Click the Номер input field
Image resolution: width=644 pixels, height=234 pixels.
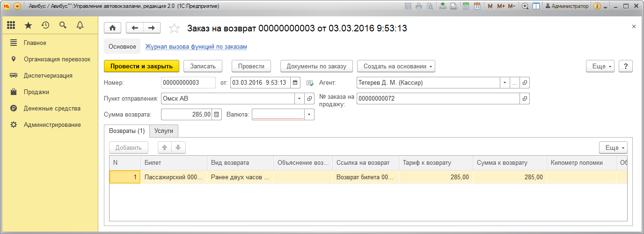(x=188, y=83)
